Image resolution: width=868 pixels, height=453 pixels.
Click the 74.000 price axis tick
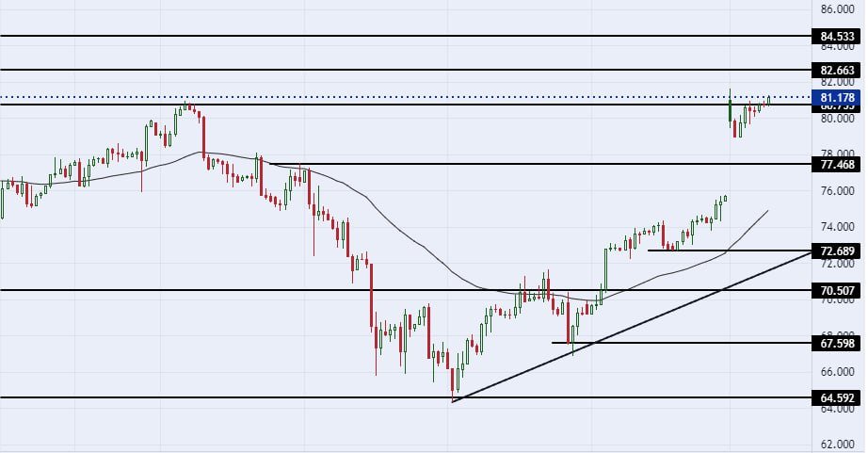point(837,227)
